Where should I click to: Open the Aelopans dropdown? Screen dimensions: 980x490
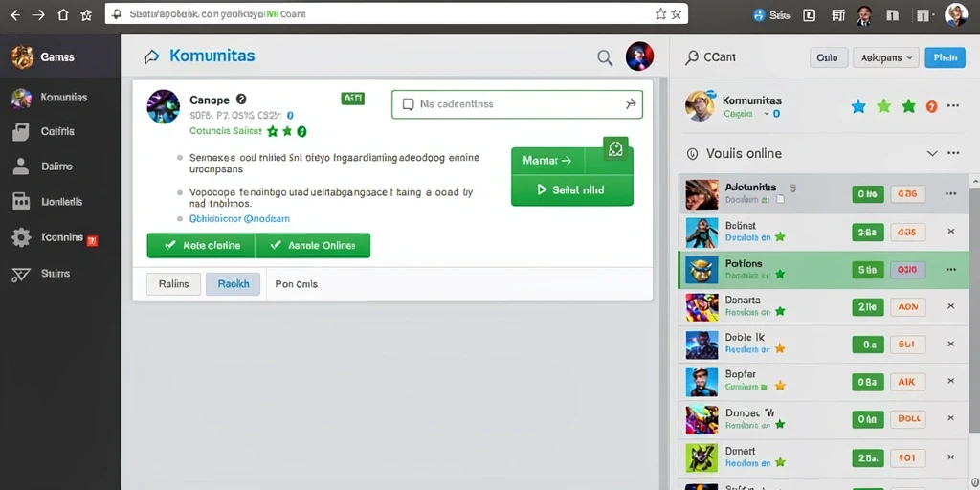click(x=885, y=57)
